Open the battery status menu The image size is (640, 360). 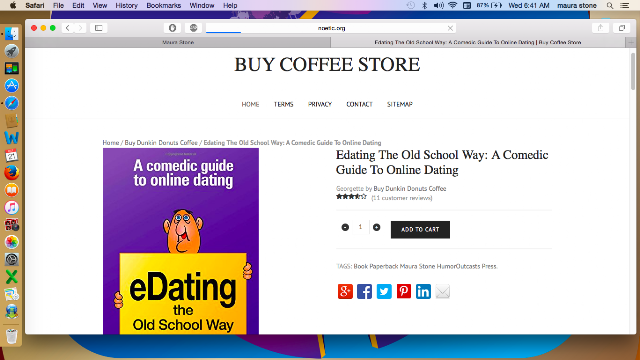[x=489, y=5]
